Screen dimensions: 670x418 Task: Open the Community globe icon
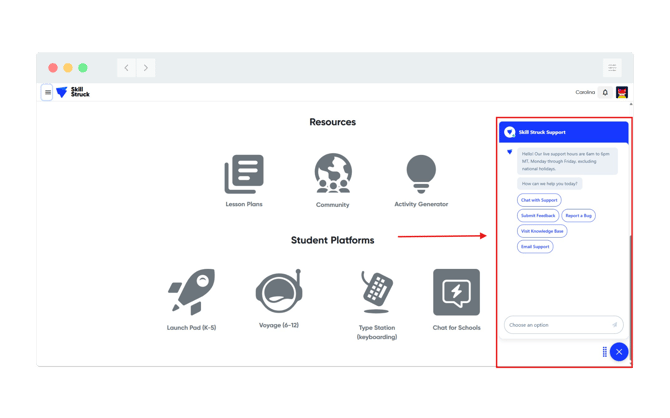click(332, 174)
